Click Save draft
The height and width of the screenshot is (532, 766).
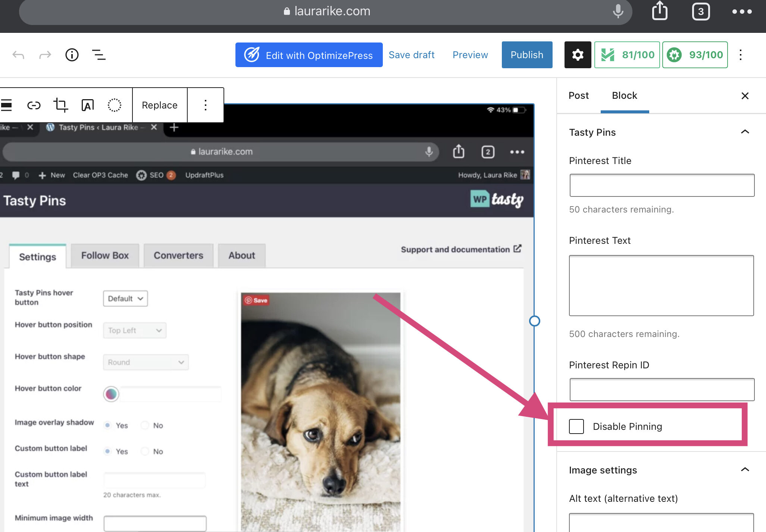point(412,55)
